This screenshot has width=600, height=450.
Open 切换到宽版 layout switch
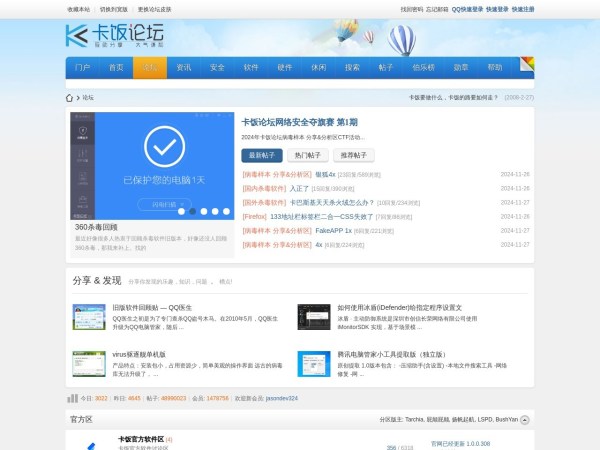point(113,9)
